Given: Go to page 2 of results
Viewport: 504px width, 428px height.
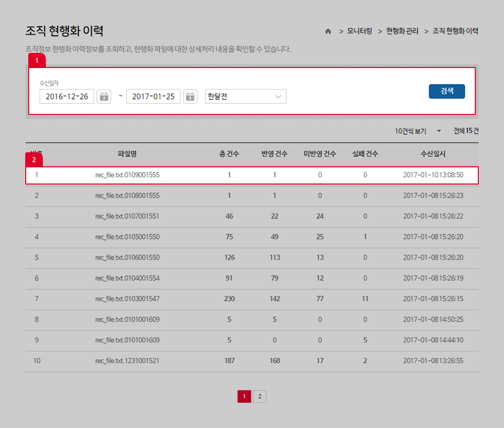Looking at the screenshot, I should [x=260, y=396].
